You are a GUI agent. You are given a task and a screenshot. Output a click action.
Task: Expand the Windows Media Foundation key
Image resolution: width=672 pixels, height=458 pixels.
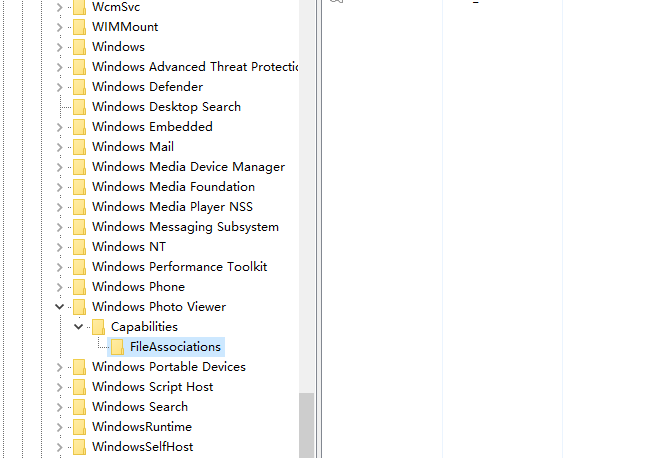(x=60, y=187)
